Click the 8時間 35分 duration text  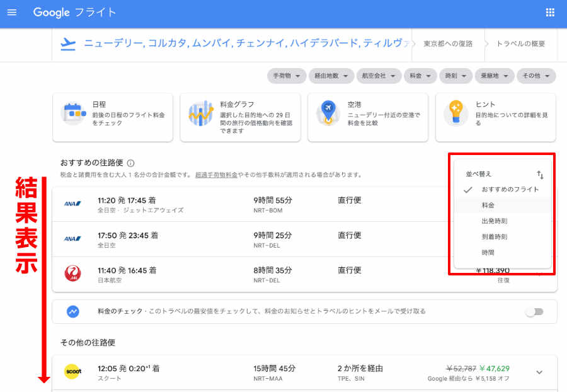click(273, 270)
